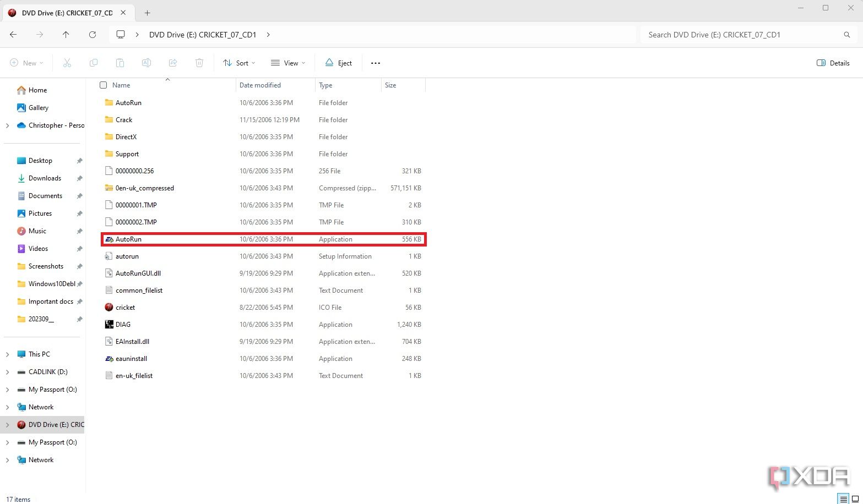Toggle the Details pane button
Screen dimensions: 863x504
coord(833,63)
